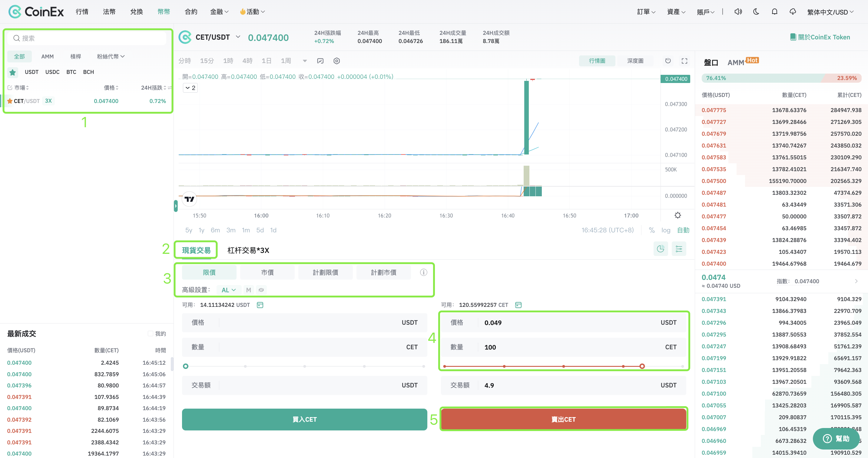Edit the market list columns icon
This screenshot has height=458, width=868.
[10, 88]
